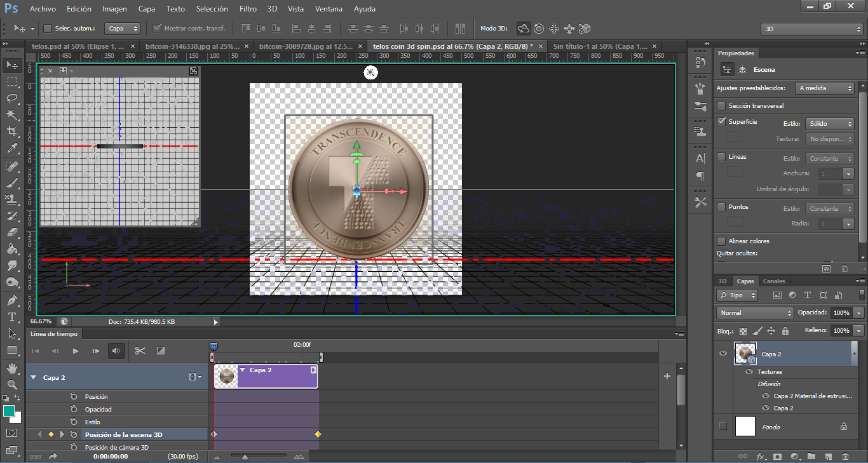The image size is (868, 463).
Task: Open the Ventana menu
Action: coord(329,9)
